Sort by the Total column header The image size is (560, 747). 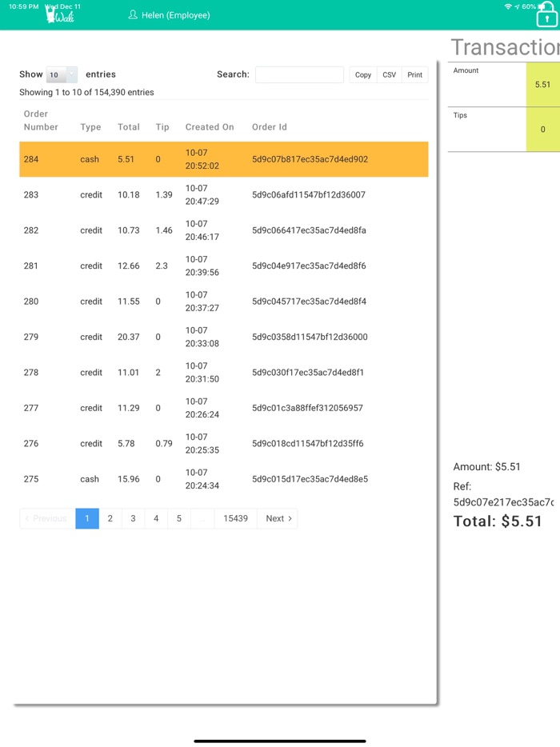(x=129, y=126)
